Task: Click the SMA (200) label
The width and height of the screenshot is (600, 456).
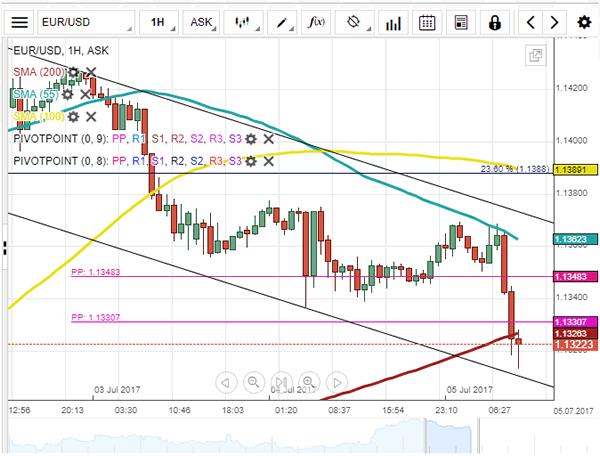Action: pyautogui.click(x=39, y=72)
